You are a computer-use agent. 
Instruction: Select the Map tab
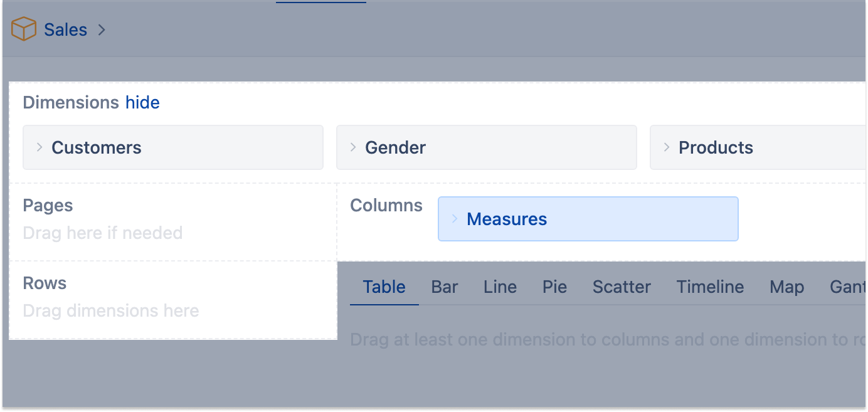coord(786,287)
